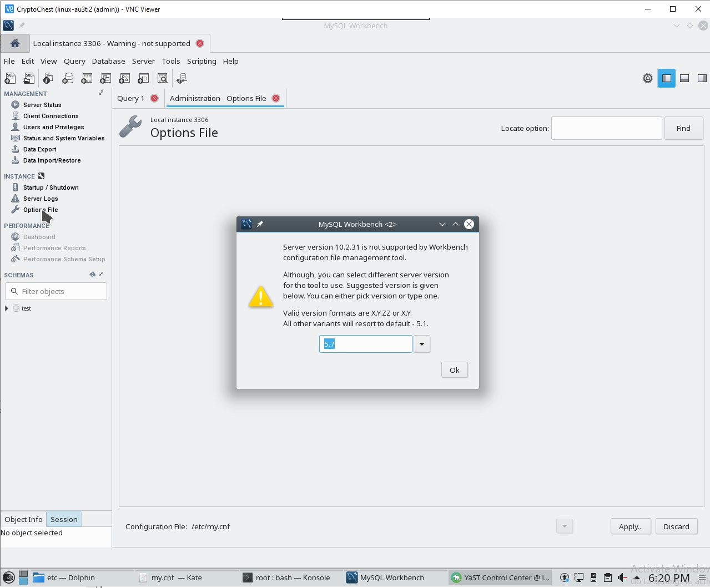Click the Find button

coord(683,128)
